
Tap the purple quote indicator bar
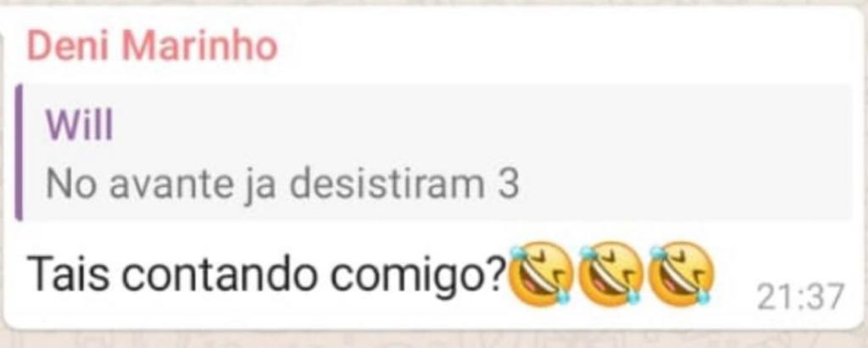pos(19,152)
